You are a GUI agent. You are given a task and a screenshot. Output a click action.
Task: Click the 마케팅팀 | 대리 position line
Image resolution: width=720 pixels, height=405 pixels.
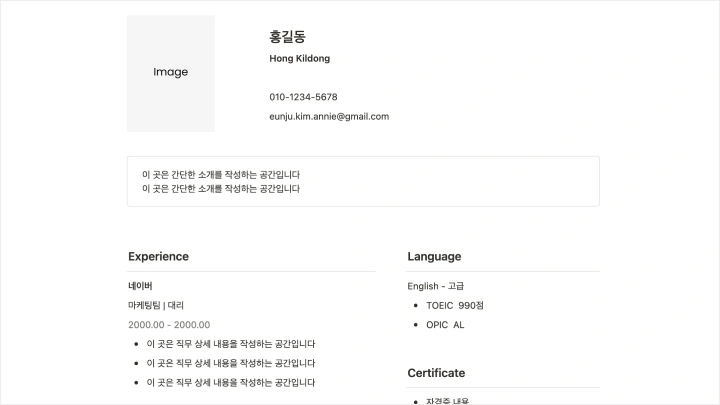click(x=156, y=305)
